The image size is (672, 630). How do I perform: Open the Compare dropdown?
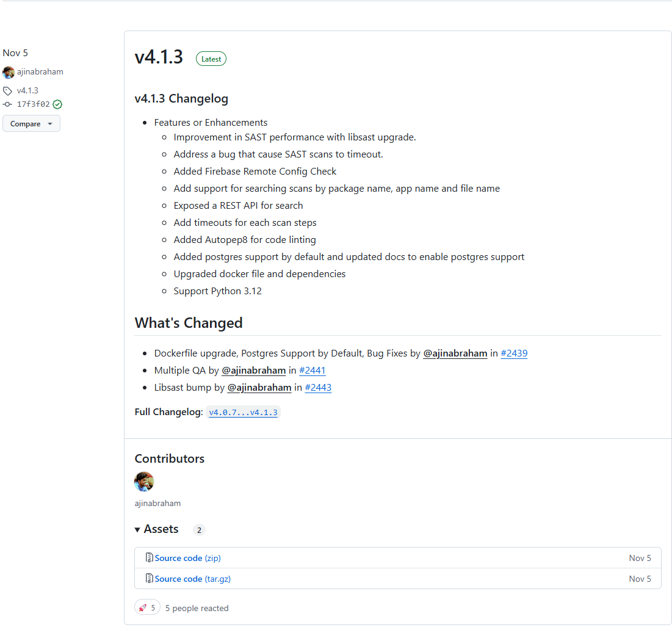point(31,123)
